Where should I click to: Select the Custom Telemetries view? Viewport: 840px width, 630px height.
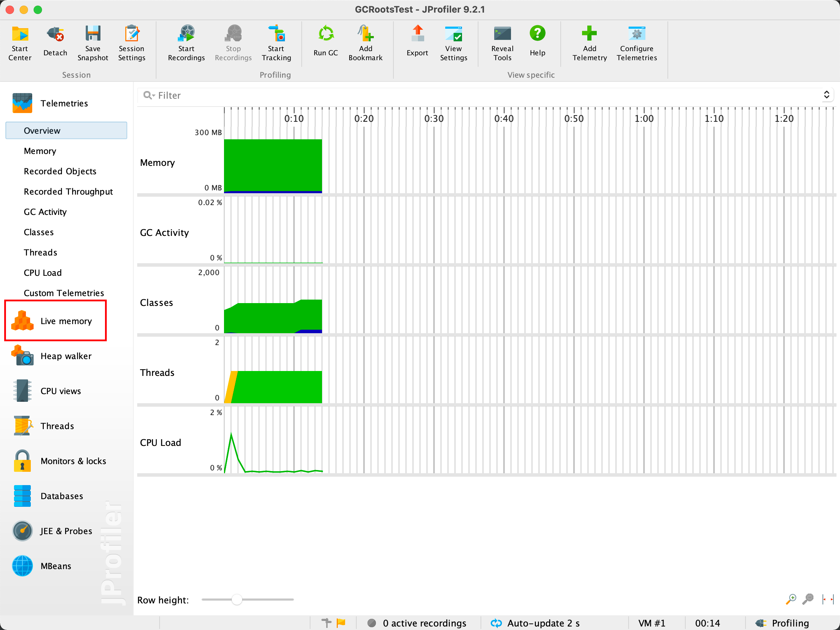click(64, 293)
